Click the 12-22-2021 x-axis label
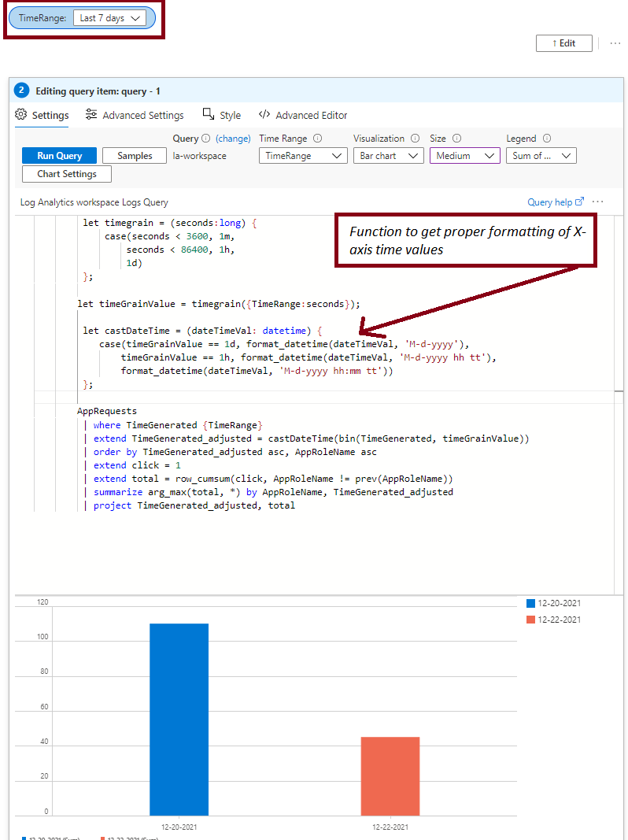Image resolution: width=628 pixels, height=840 pixels. [390, 827]
